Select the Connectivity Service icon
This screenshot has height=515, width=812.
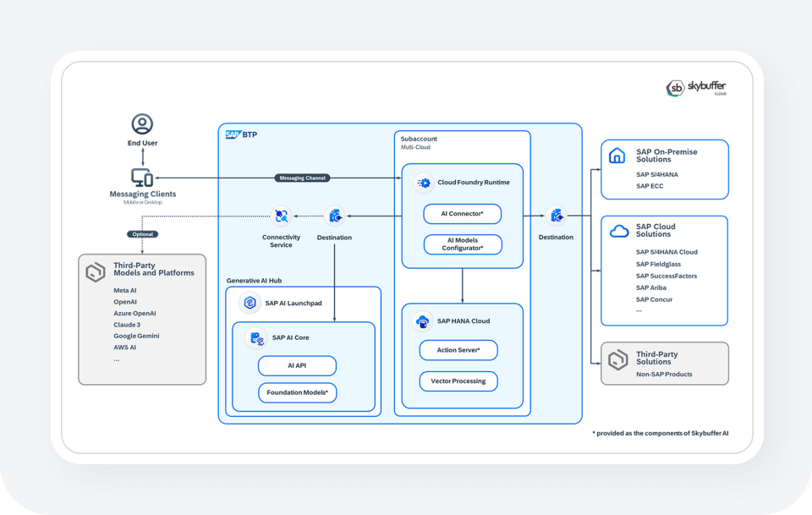click(x=281, y=216)
